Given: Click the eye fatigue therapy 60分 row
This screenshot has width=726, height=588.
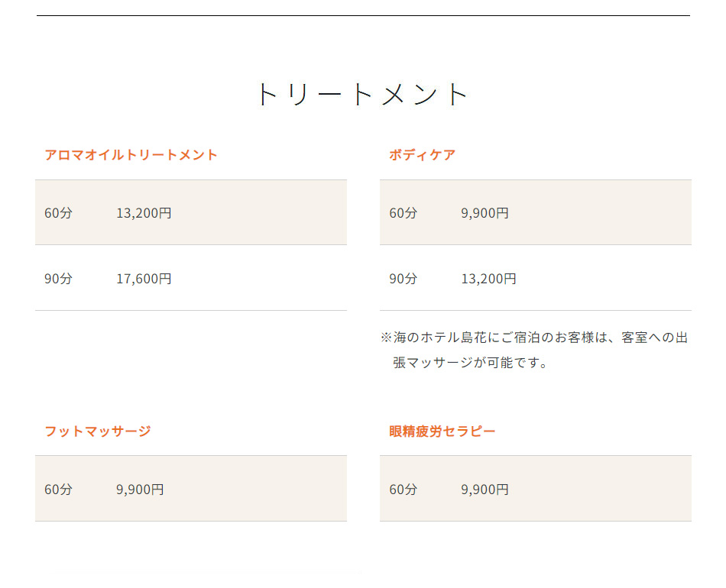Looking at the screenshot, I should [536, 489].
